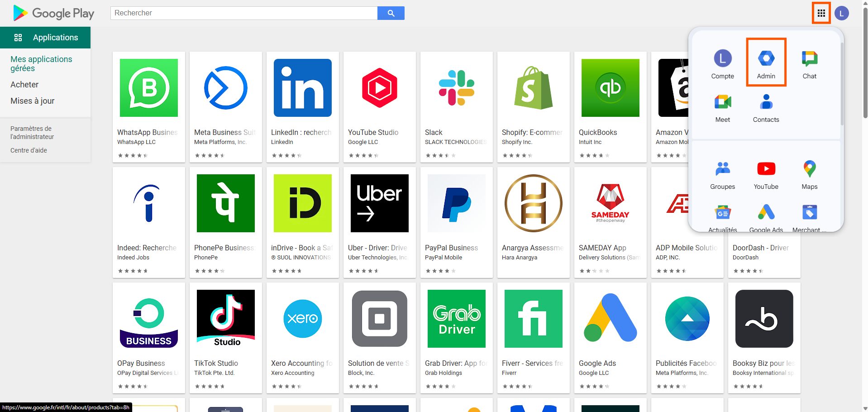Click the Google Play logo

[53, 13]
